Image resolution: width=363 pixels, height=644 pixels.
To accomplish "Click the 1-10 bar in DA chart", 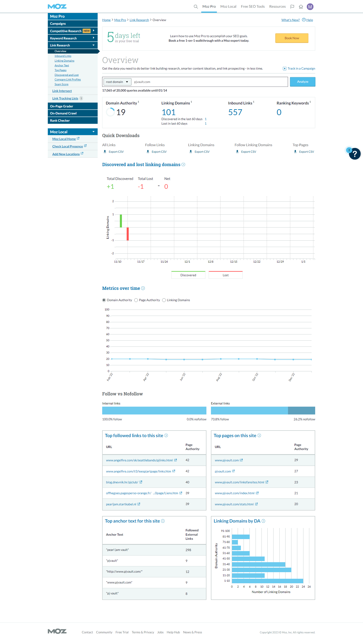I will click(268, 581).
